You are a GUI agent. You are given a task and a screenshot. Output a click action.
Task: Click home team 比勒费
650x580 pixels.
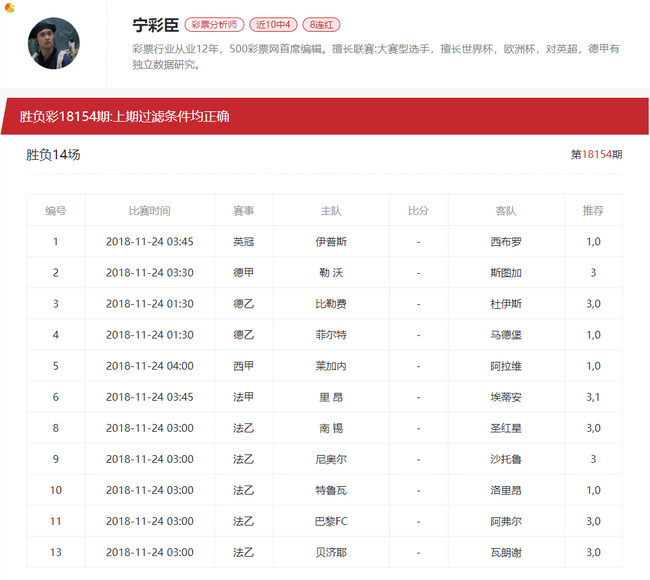coord(331,303)
